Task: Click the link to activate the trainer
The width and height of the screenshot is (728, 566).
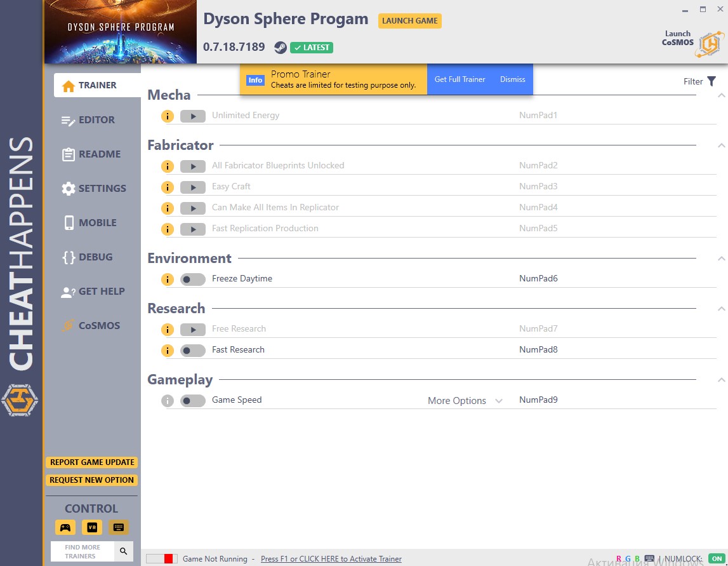Action: coord(331,559)
